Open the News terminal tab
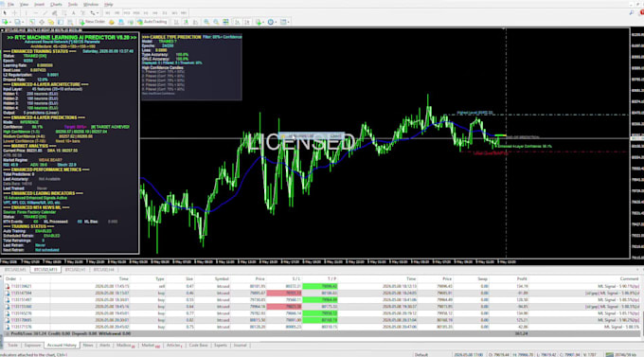The height and width of the screenshot is (357, 644). (88, 345)
